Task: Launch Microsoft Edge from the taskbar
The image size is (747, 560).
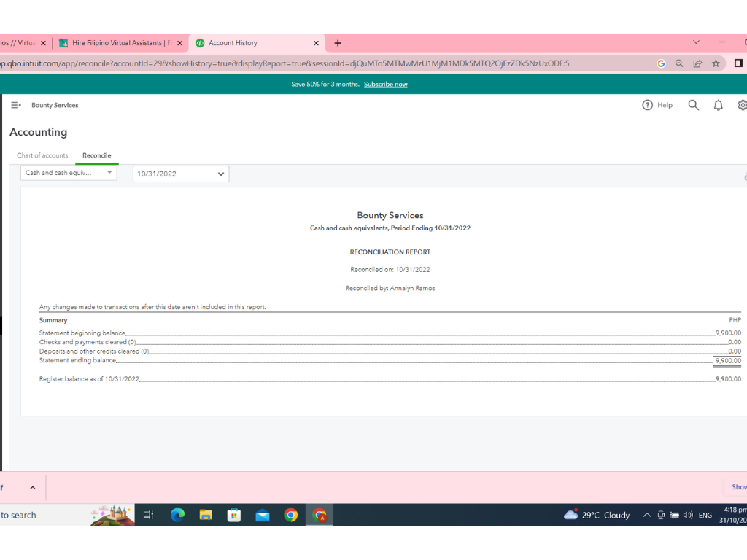Action: tap(178, 515)
